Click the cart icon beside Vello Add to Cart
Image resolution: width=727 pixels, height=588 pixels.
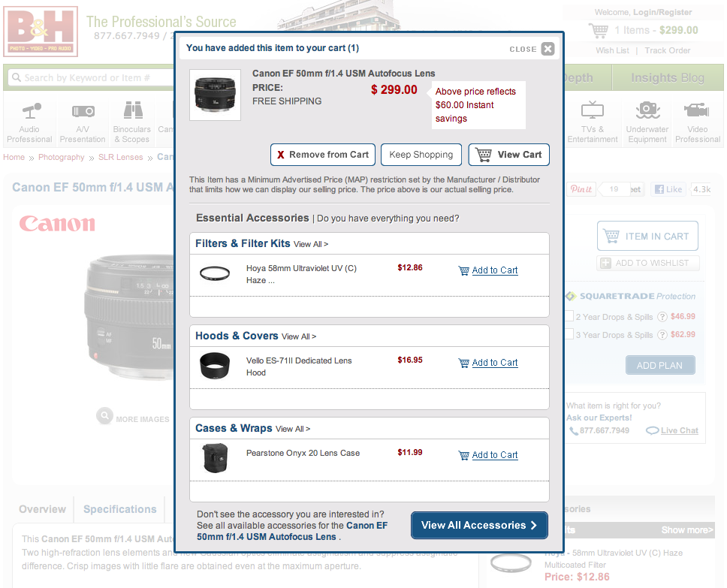[x=463, y=363]
